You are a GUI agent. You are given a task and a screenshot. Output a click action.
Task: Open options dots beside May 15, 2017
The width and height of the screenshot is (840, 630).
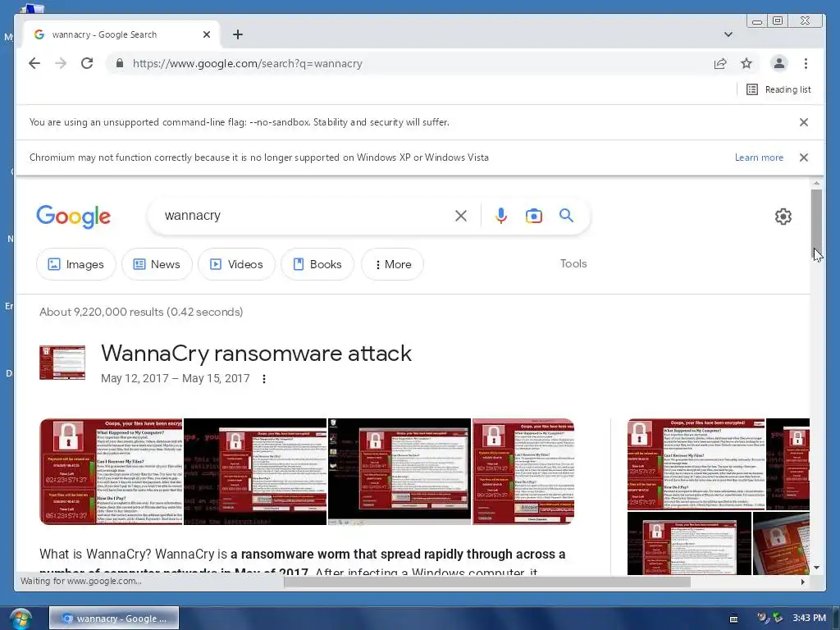coord(264,379)
